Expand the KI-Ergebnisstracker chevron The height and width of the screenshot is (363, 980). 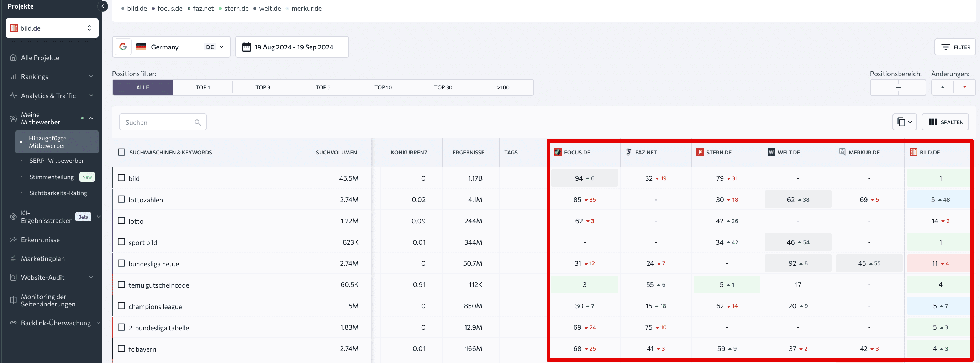coord(99,217)
